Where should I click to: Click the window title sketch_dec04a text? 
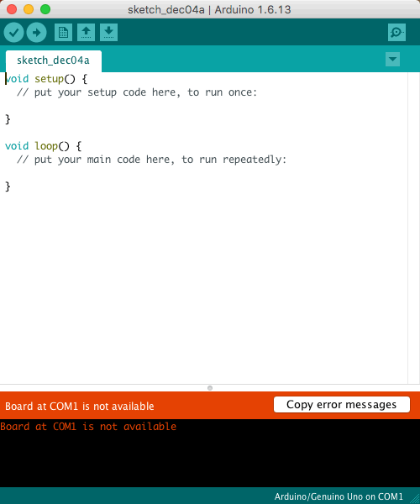point(166,9)
